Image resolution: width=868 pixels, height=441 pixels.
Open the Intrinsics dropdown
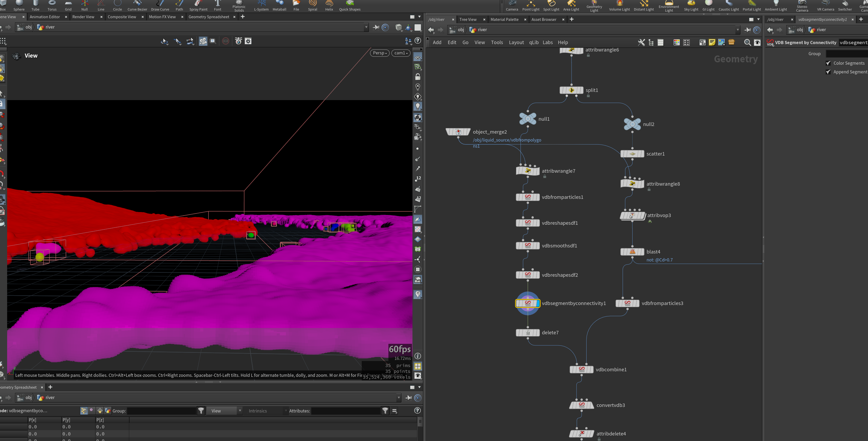pyautogui.click(x=267, y=411)
